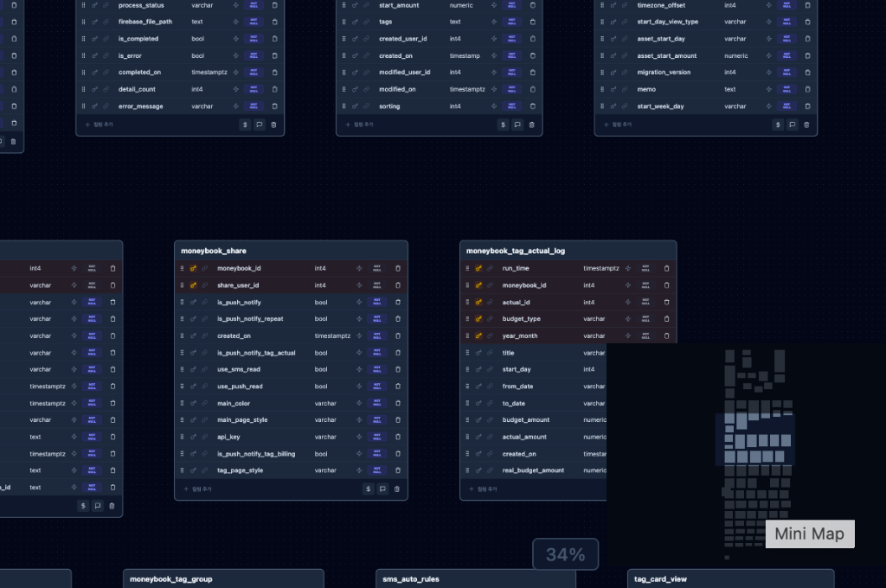Click the dollar icon under moneybook_share table
Screen dimensions: 886x588
tap(368, 489)
